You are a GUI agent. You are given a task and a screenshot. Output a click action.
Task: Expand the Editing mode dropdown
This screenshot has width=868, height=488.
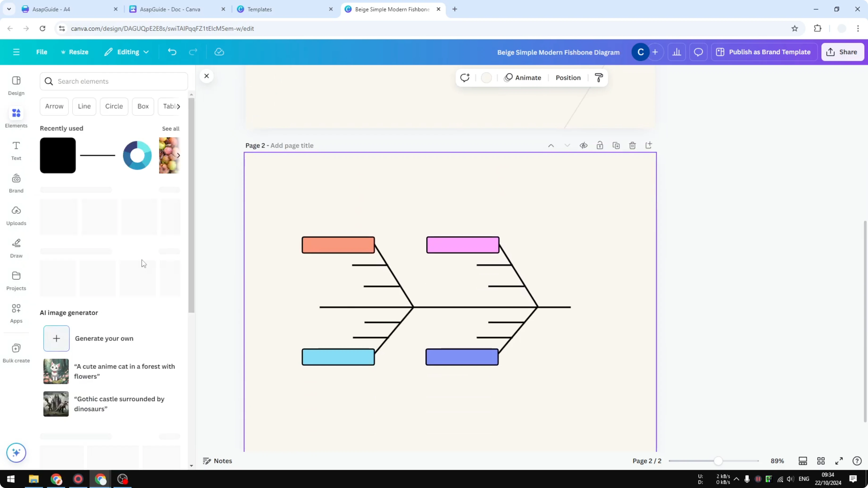(127, 52)
